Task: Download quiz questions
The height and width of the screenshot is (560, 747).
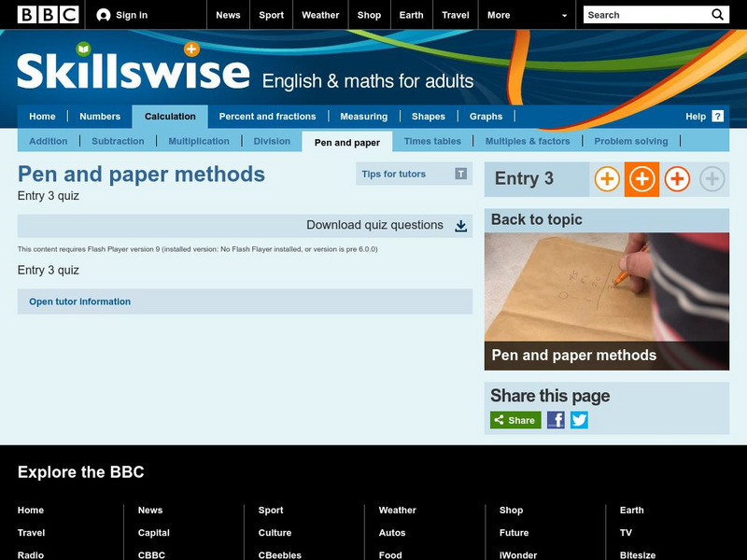Action: click(373, 224)
